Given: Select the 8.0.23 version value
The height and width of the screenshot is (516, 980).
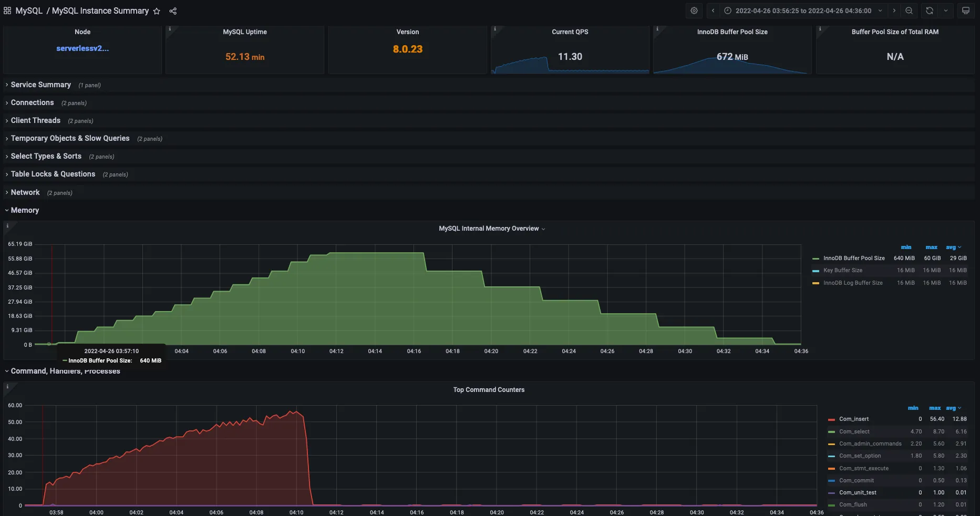Looking at the screenshot, I should (408, 49).
